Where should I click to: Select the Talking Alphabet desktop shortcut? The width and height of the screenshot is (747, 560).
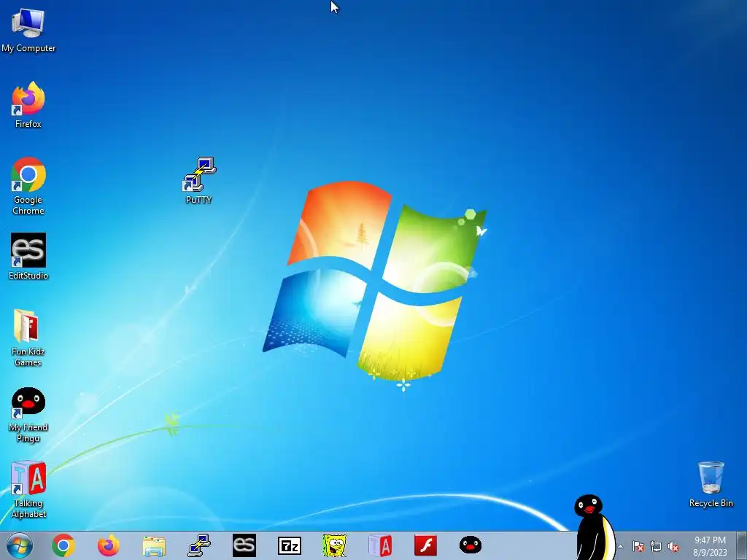28,489
